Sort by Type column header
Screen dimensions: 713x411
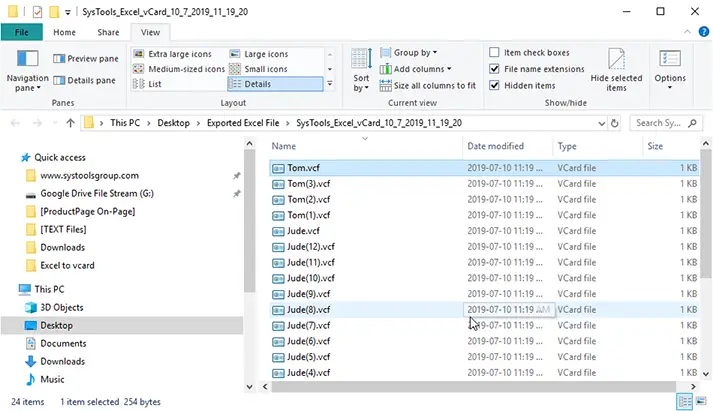click(567, 146)
